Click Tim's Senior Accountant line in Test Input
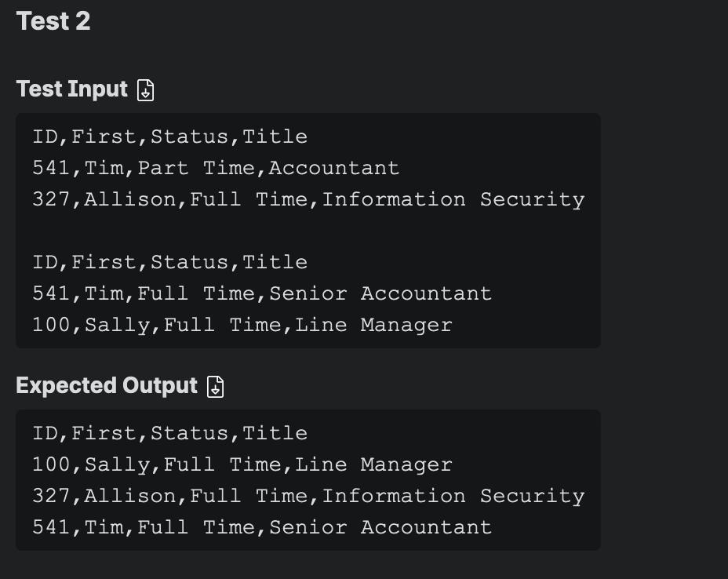Image resolution: width=728 pixels, height=579 pixels. tap(262, 293)
